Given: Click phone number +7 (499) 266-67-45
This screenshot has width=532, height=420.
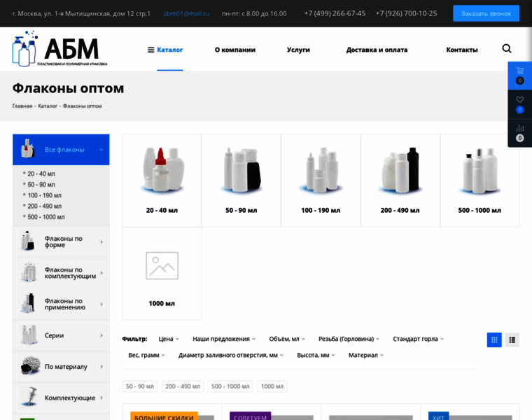Looking at the screenshot, I should point(335,13).
